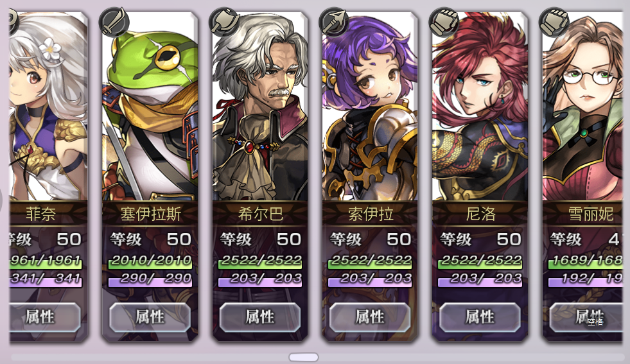
Task: Open 属性 for 塞伊拉斯
Action: tap(150, 317)
